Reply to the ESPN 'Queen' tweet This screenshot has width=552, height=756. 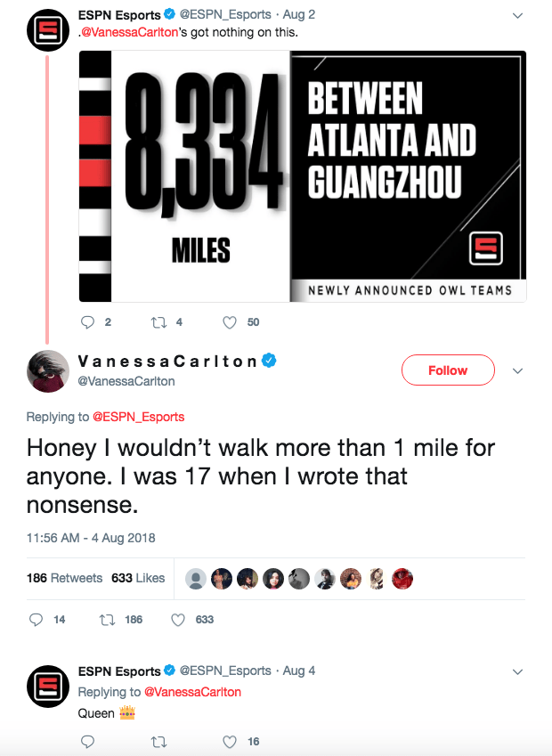point(88,741)
